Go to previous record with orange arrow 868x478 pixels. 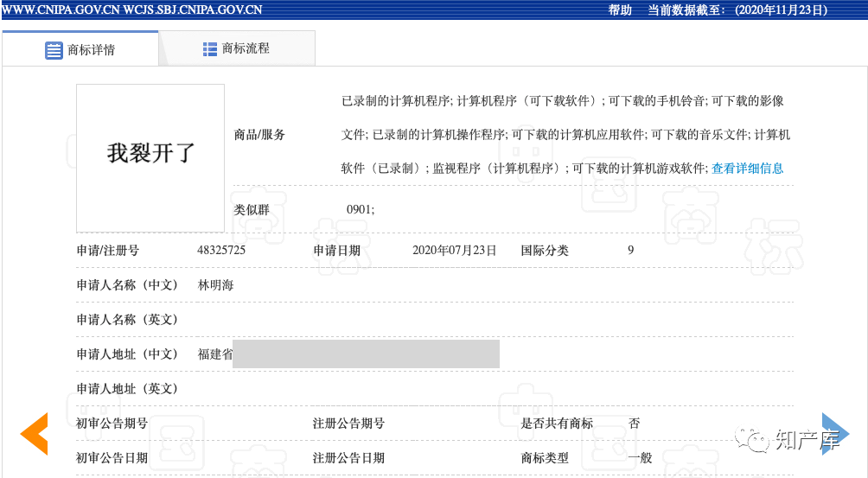(35, 434)
